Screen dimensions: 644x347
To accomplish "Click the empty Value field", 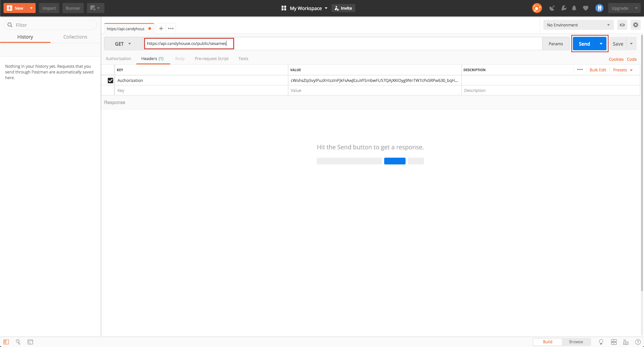I will (375, 90).
